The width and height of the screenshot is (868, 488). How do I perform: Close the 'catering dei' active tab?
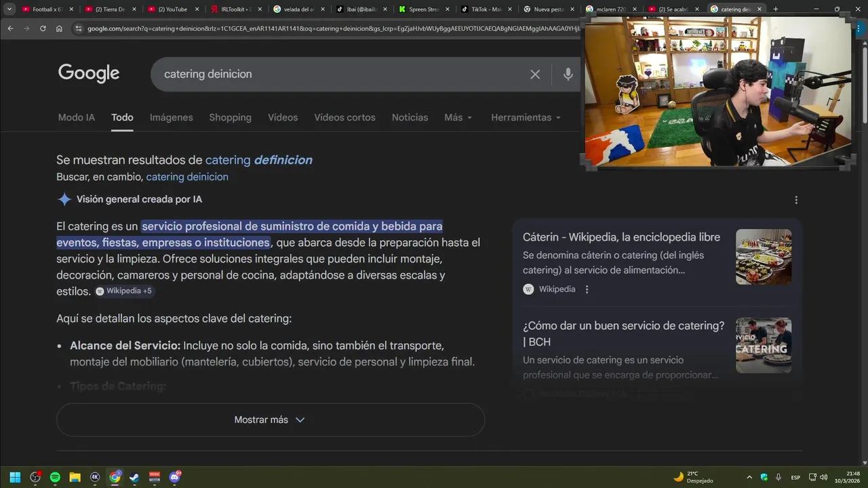click(x=759, y=9)
